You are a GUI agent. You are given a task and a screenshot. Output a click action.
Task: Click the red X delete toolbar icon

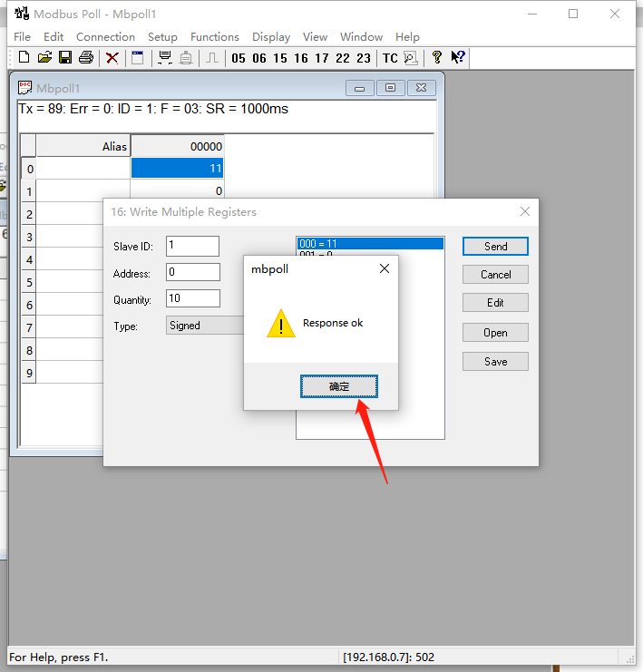point(112,58)
